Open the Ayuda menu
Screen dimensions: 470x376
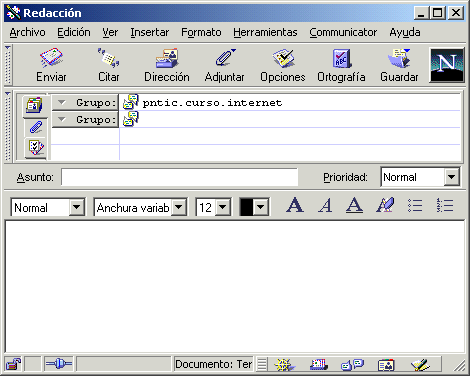405,32
